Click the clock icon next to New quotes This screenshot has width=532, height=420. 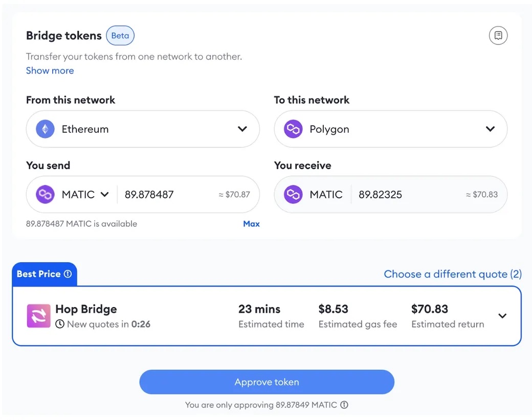(60, 324)
